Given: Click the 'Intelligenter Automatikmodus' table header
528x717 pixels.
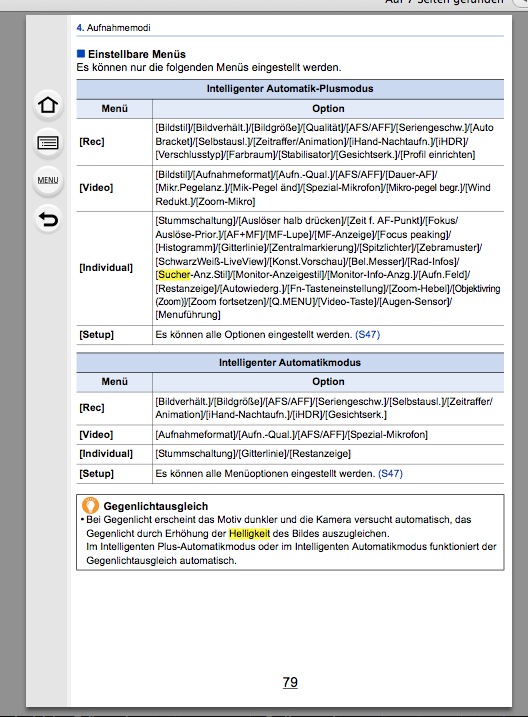Looking at the screenshot, I should tap(290, 363).
